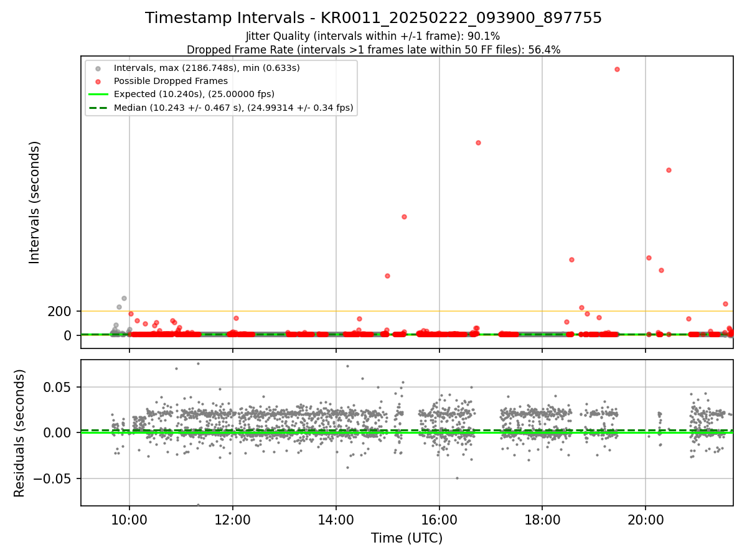This screenshot has height=560, width=747.
Task: Click legend entry 'Possible Dropped Frames'
Action: point(171,81)
